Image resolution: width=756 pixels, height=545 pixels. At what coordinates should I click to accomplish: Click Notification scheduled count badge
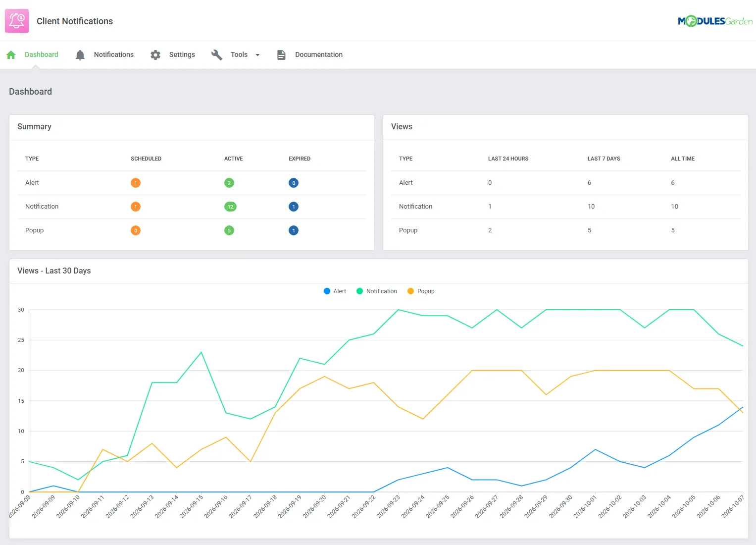coord(136,207)
